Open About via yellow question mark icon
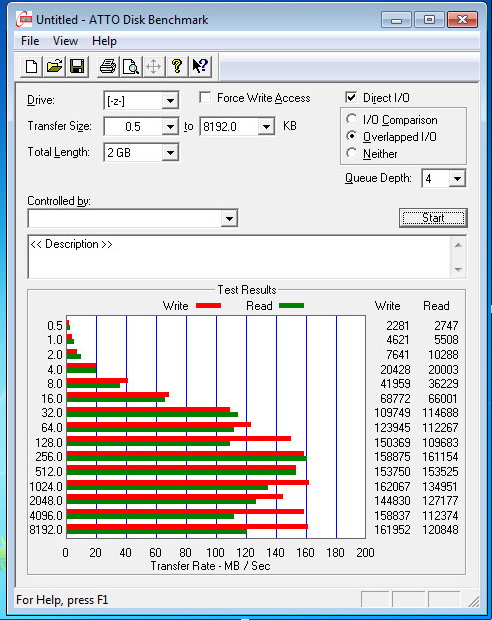The width and height of the screenshot is (492, 620). (177, 66)
